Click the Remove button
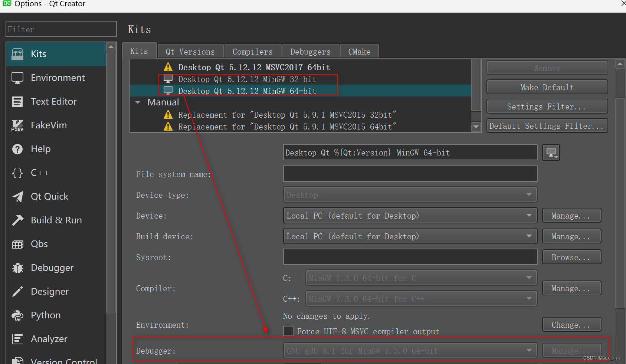Screen dimensions: 626x364 [x=547, y=68]
